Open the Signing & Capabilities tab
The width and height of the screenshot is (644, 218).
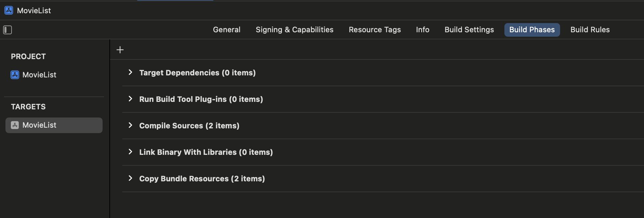(294, 30)
